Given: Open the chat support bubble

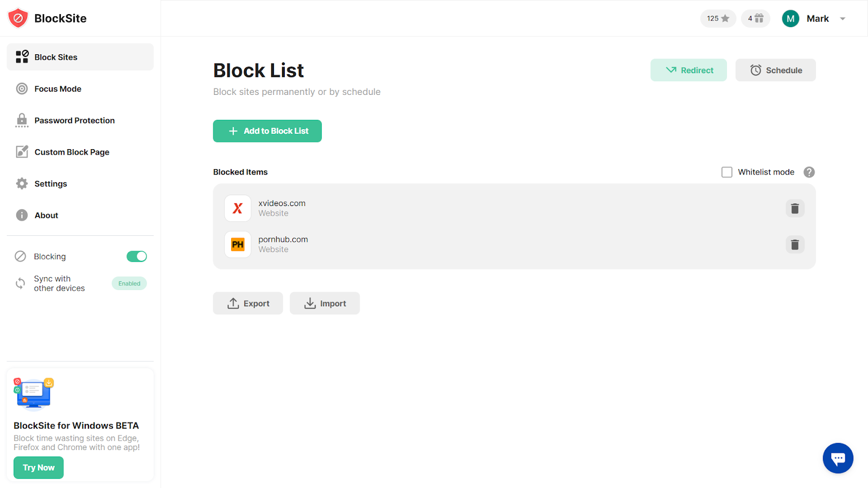Looking at the screenshot, I should [838, 458].
